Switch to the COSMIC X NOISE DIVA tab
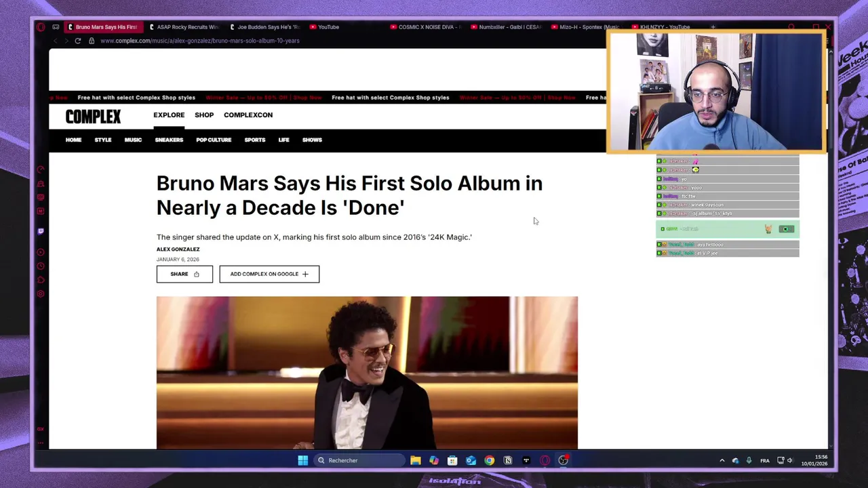This screenshot has width=868, height=488. [x=426, y=27]
